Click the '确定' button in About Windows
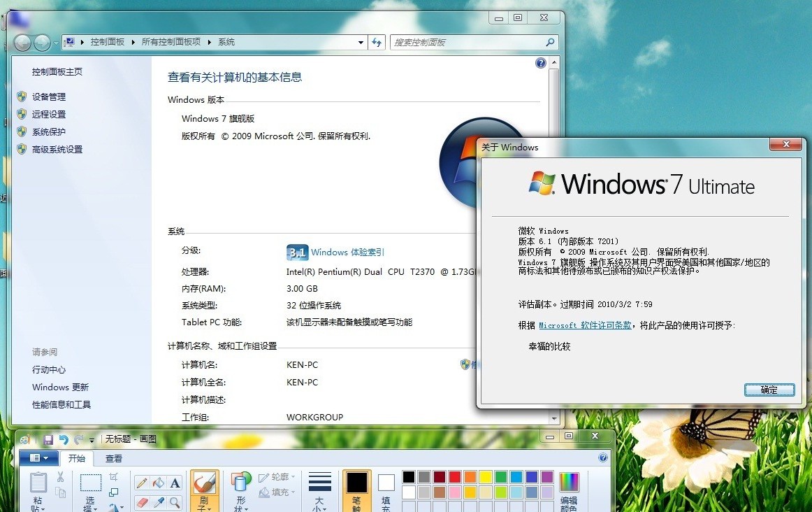The image size is (812, 512). click(x=769, y=390)
